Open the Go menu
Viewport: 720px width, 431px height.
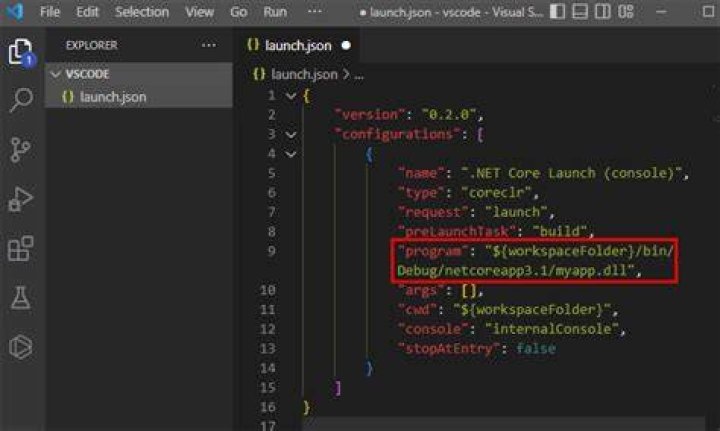(x=238, y=12)
